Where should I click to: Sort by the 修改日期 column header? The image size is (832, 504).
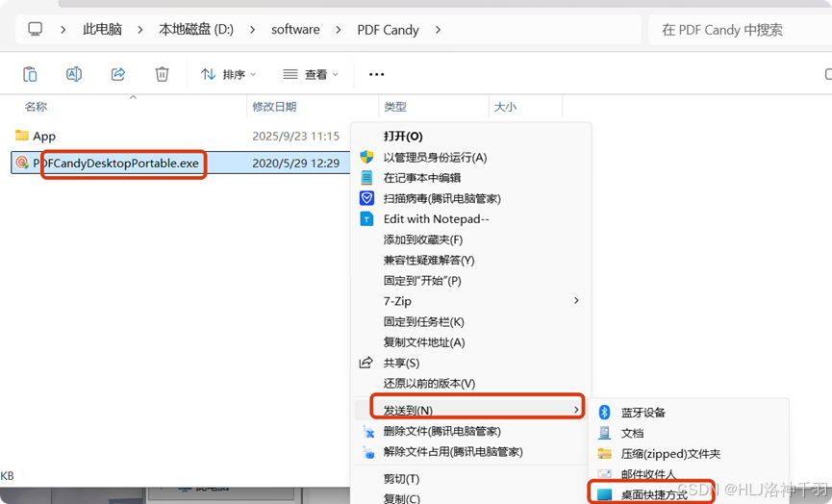tap(274, 107)
